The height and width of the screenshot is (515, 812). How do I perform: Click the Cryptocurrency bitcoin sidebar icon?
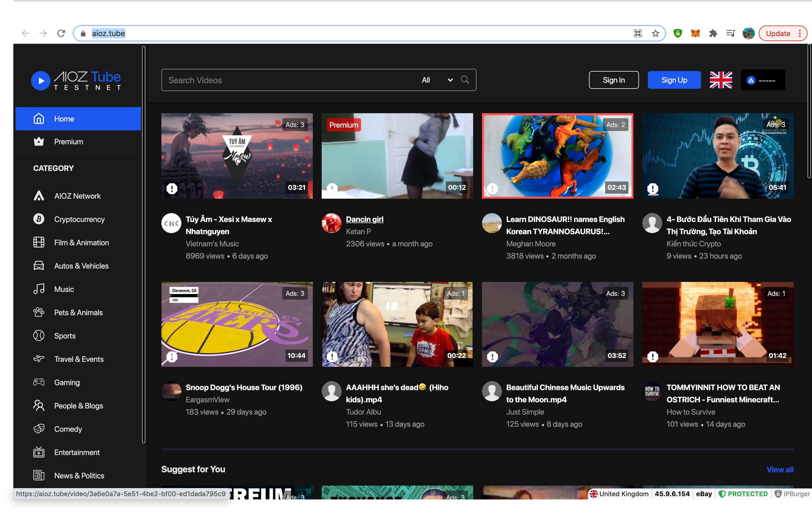(x=39, y=219)
